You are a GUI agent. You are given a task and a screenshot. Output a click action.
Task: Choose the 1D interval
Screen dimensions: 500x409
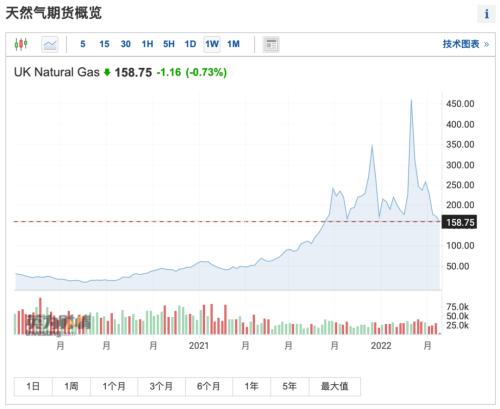point(190,44)
